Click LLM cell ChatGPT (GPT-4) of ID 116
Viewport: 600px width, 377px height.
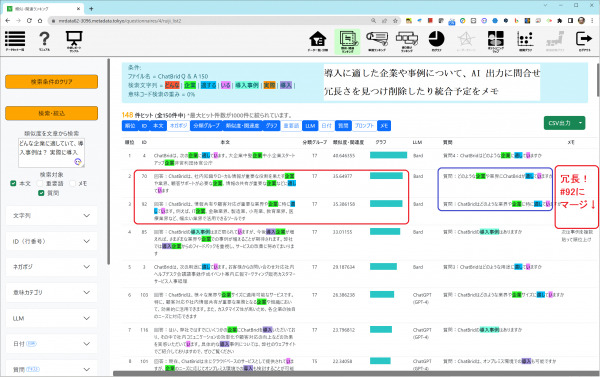tap(422, 333)
